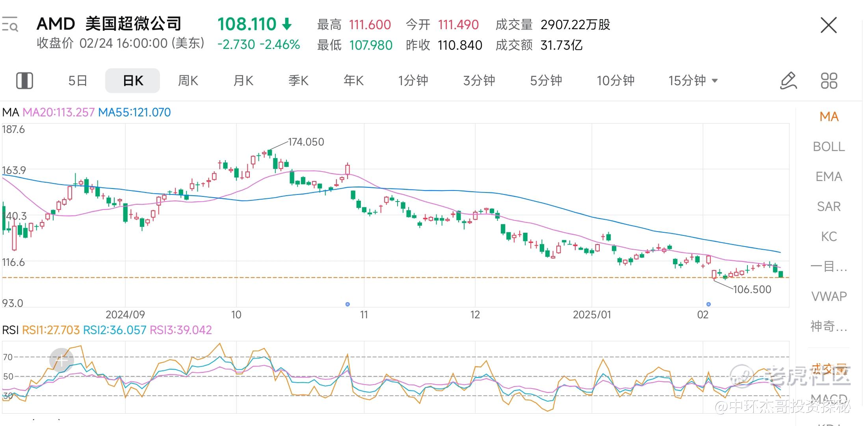Click the 106.500 low price label
Viewport: 868px width, 426px height.
pyautogui.click(x=752, y=290)
